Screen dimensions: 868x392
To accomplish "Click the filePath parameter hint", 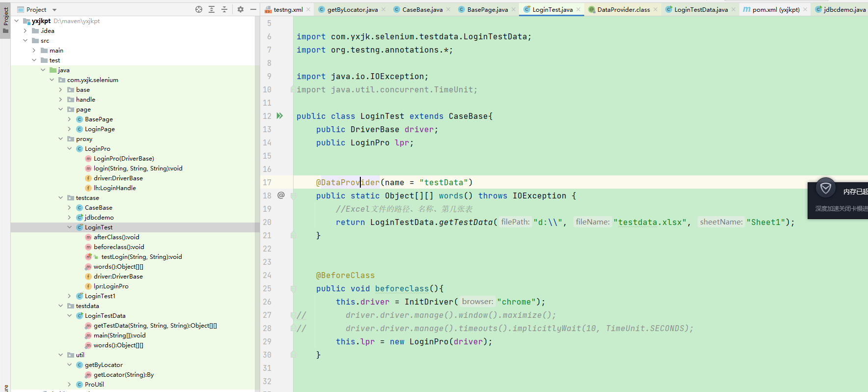I will click(515, 222).
